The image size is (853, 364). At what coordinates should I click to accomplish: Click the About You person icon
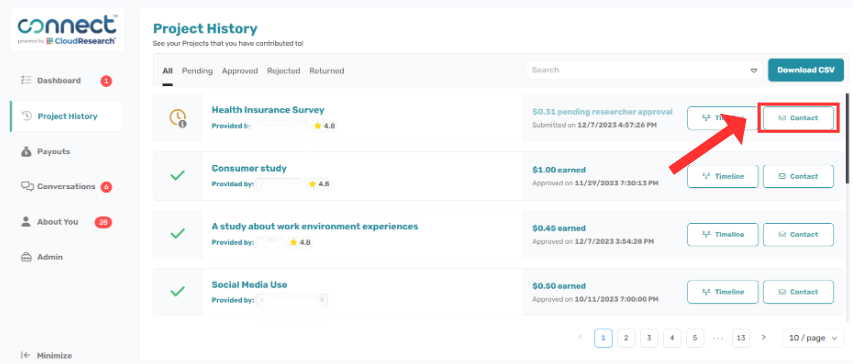point(26,222)
